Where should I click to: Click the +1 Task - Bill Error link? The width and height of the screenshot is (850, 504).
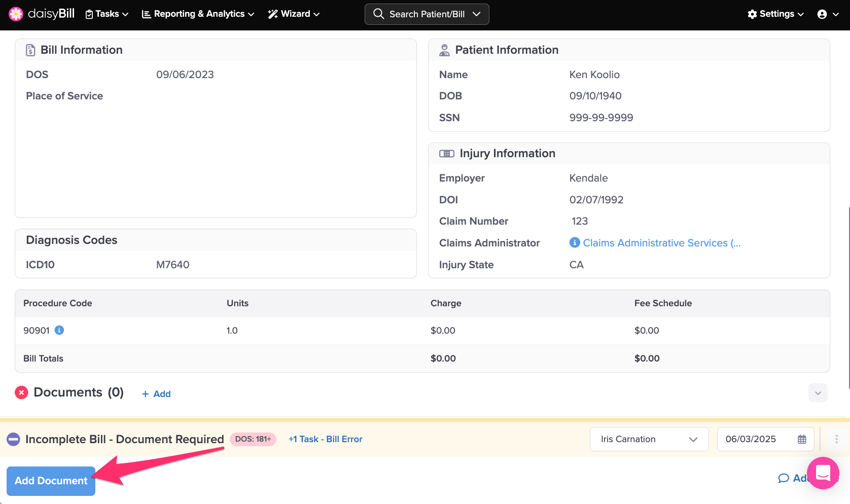pyautogui.click(x=325, y=439)
